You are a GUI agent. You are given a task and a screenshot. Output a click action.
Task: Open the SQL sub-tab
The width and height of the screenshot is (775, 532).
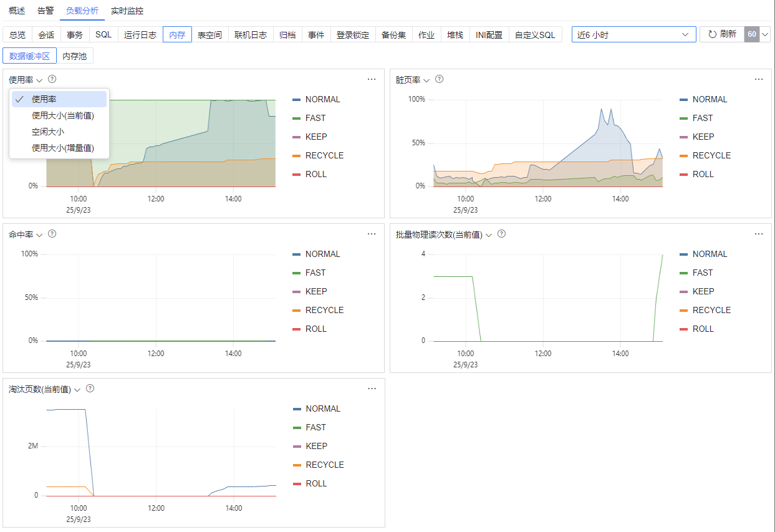click(103, 35)
